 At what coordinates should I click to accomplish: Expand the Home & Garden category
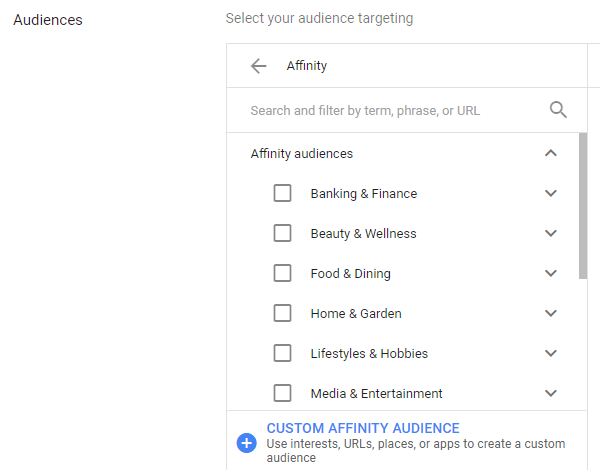[x=550, y=313]
